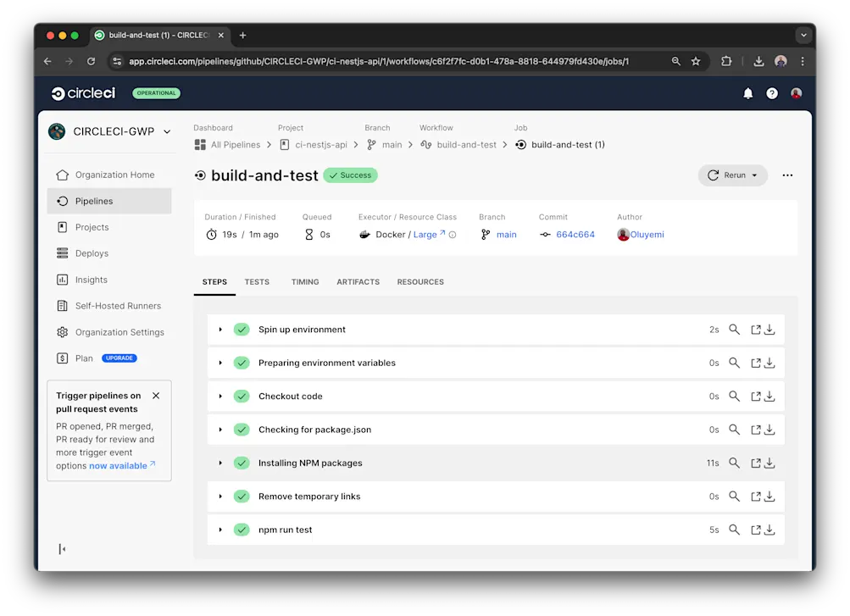
Task: Open the three-dot more actions menu
Action: pyautogui.click(x=787, y=175)
